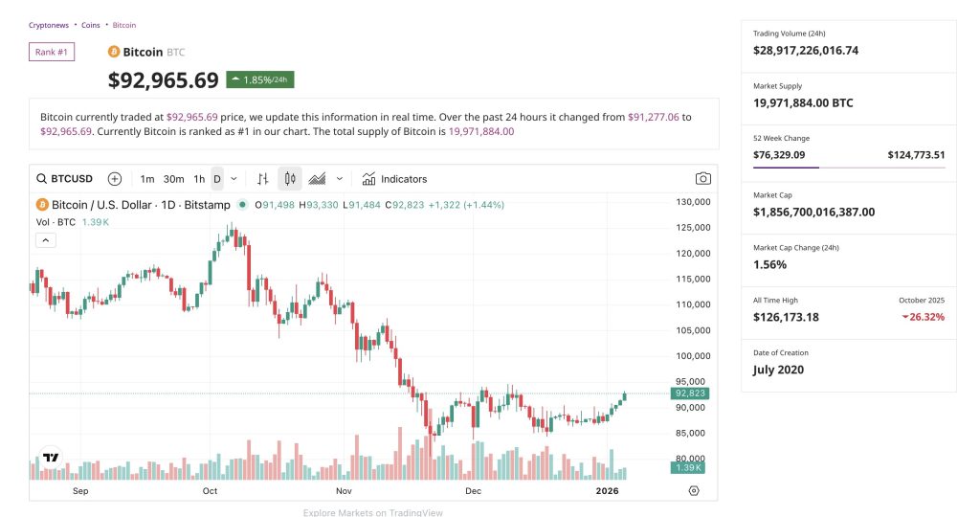This screenshot has height=517, width=980.
Task: Select the bars chart style icon
Action: [263, 179]
